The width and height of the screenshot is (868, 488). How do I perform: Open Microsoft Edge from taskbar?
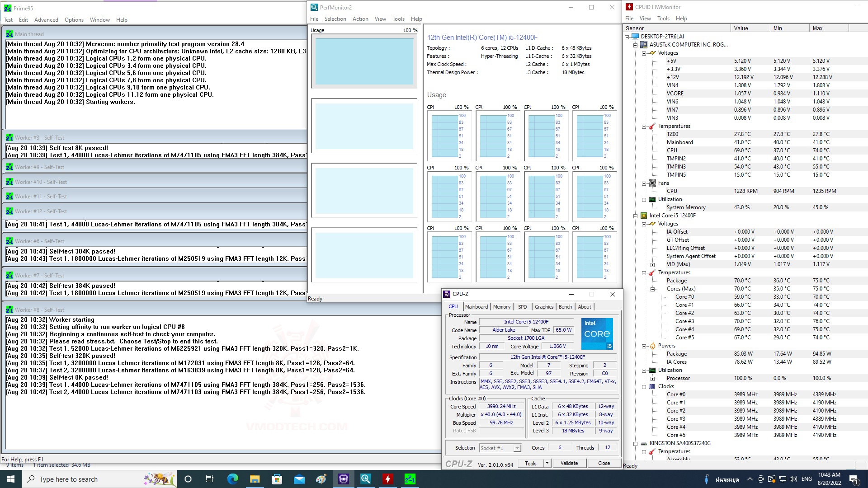tap(232, 479)
